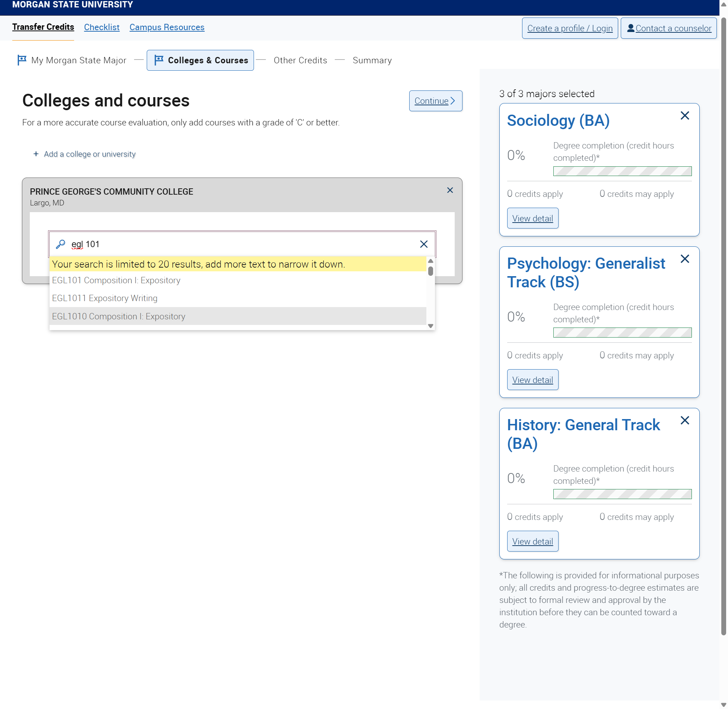728x709 pixels.
Task: Click the chevron arrow on Continue
Action: [x=452, y=100]
